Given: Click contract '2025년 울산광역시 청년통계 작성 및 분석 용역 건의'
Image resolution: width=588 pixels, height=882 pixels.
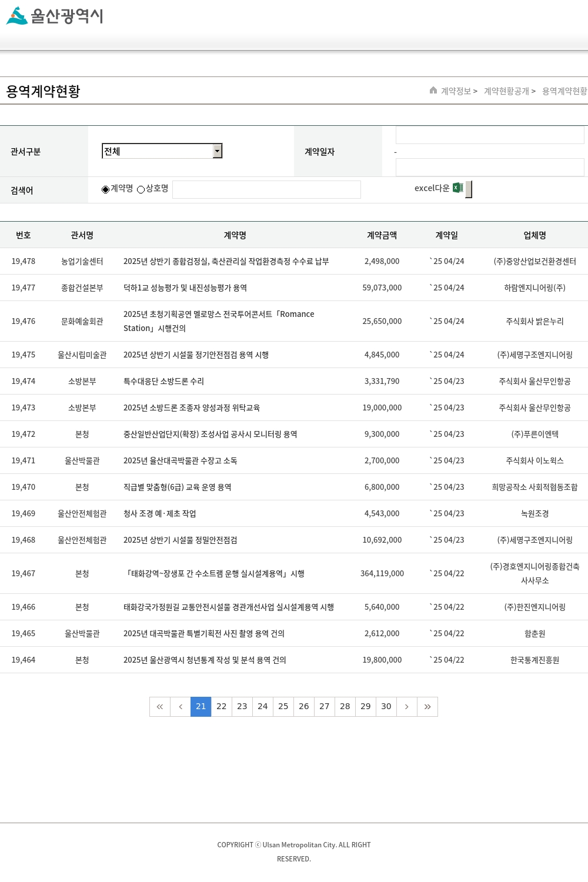Looking at the screenshot, I should [205, 660].
